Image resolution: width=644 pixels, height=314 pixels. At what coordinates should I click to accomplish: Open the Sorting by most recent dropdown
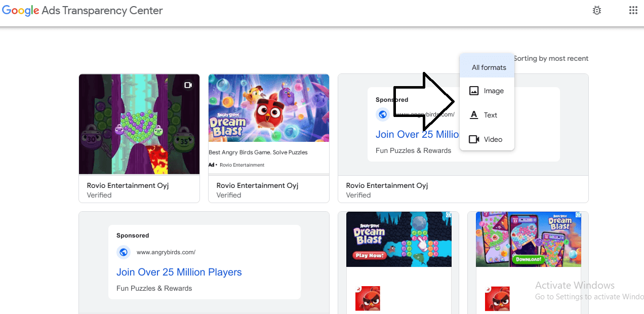(x=551, y=59)
